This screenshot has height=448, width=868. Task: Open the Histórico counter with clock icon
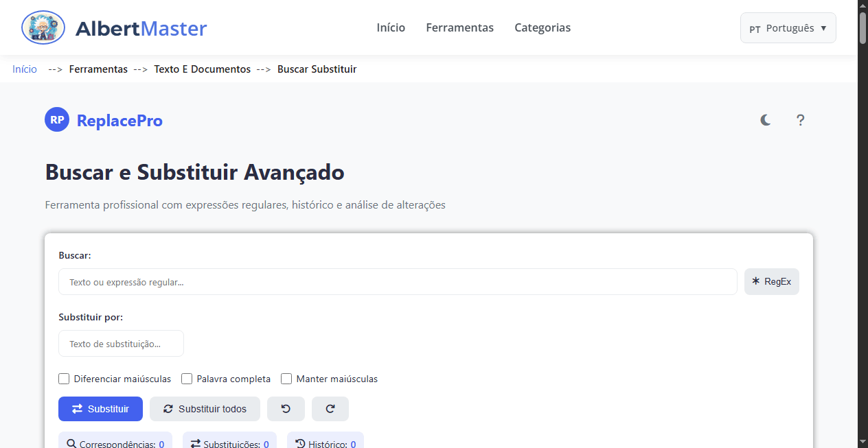pos(325,443)
